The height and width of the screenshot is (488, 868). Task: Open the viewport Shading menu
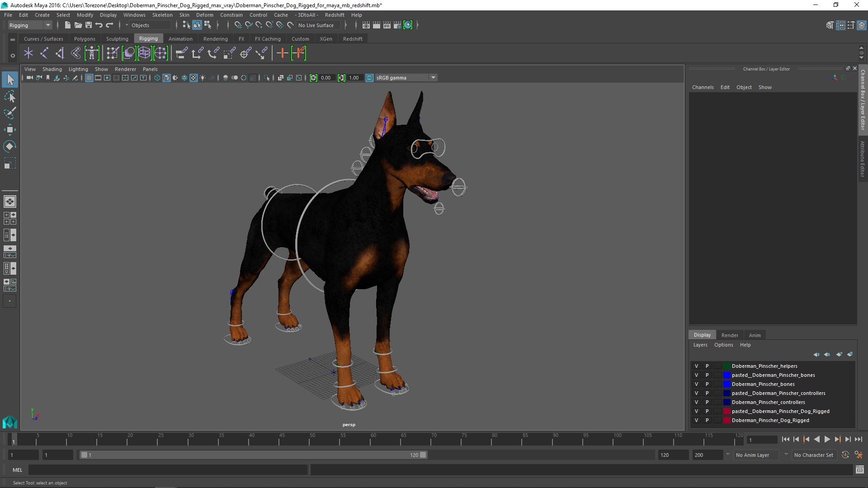coord(52,69)
